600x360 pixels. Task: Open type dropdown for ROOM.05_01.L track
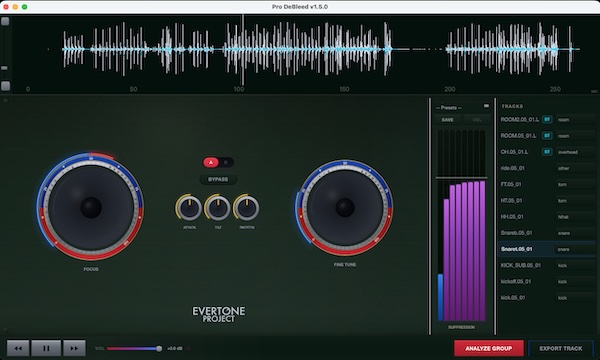[575, 136]
